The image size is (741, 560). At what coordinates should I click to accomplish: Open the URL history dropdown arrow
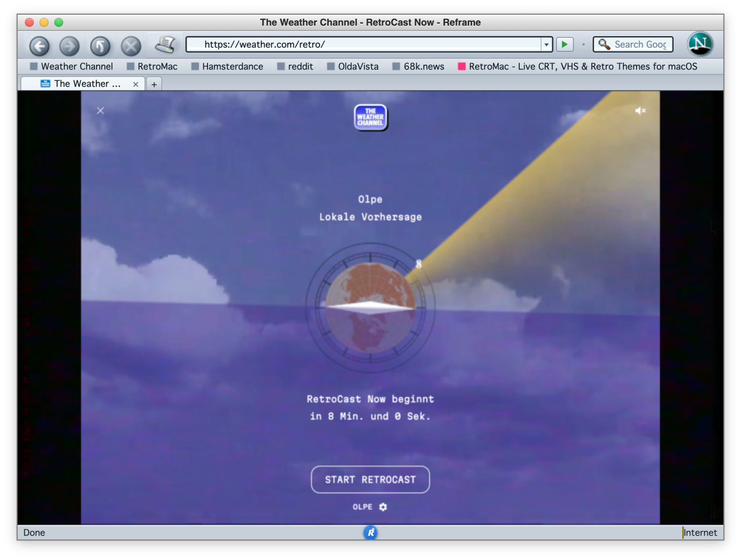(x=546, y=45)
